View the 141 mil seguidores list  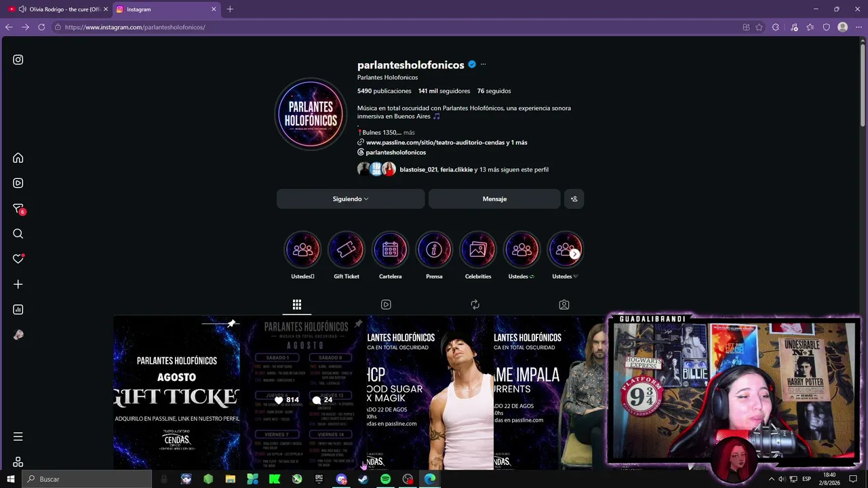pos(444,91)
